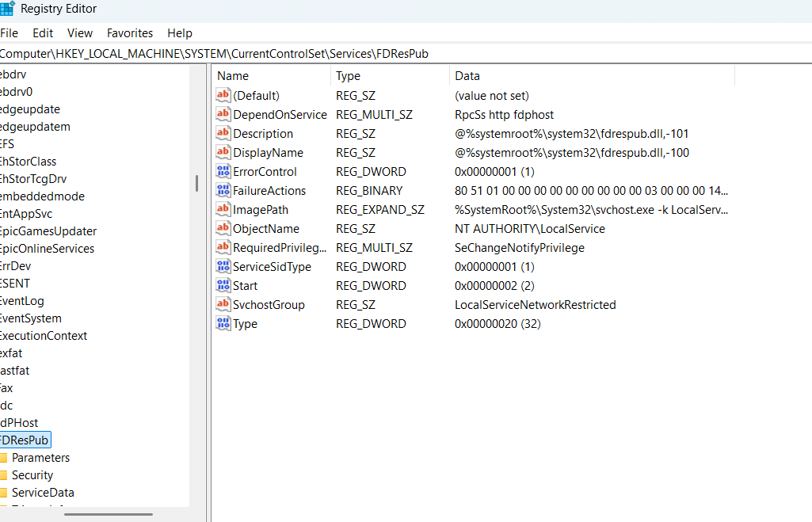Open the Favorites menu
Viewport: 812px width, 522px height.
tap(130, 33)
